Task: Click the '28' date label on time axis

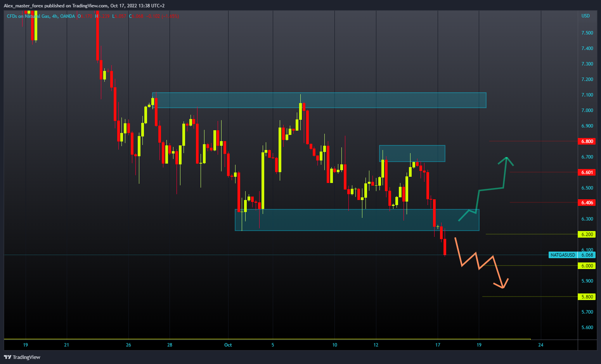Action: point(170,345)
